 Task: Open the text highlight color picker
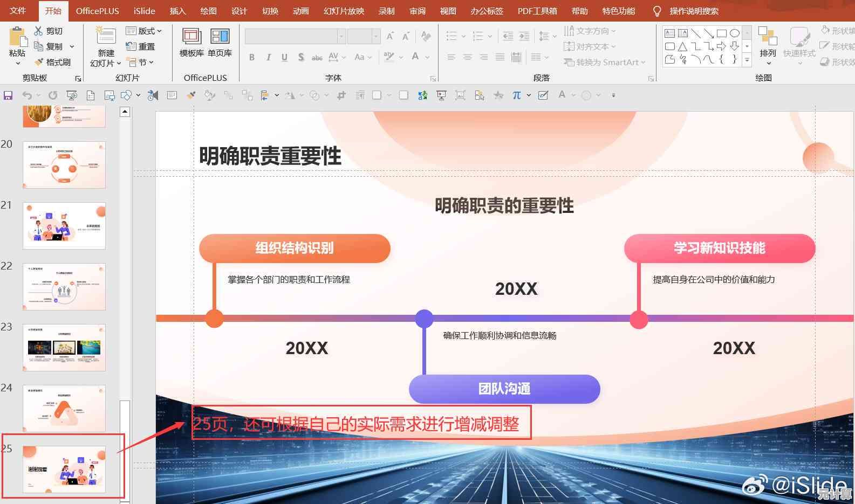pos(392,57)
